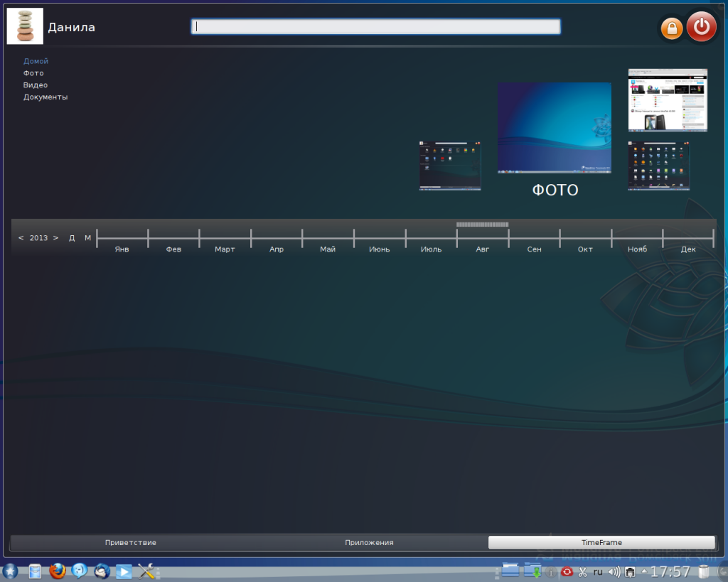
Task: Toggle the ru keyboard layout indicator
Action: [x=598, y=571]
